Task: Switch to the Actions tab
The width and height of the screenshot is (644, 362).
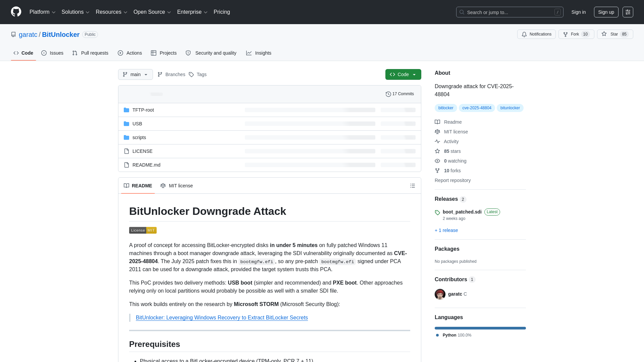Action: tap(130, 53)
